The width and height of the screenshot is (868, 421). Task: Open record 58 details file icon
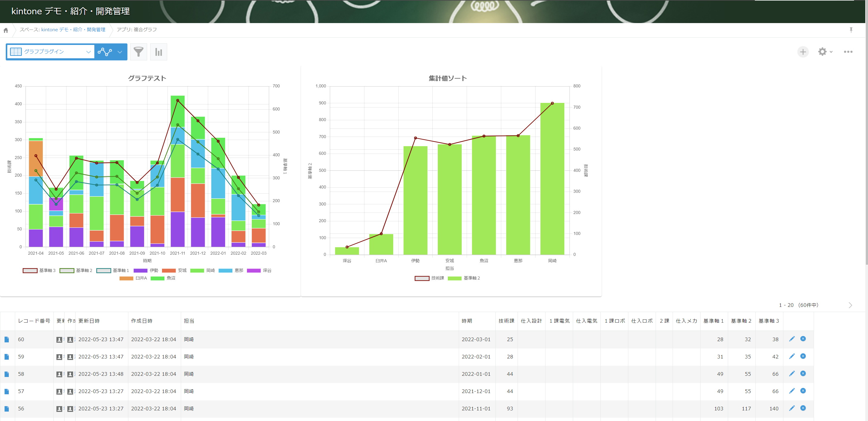click(7, 374)
